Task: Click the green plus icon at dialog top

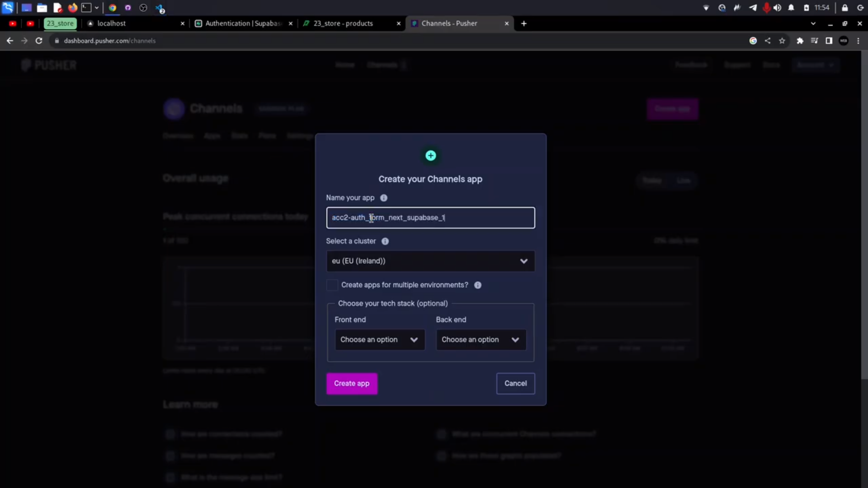Action: pos(430,155)
